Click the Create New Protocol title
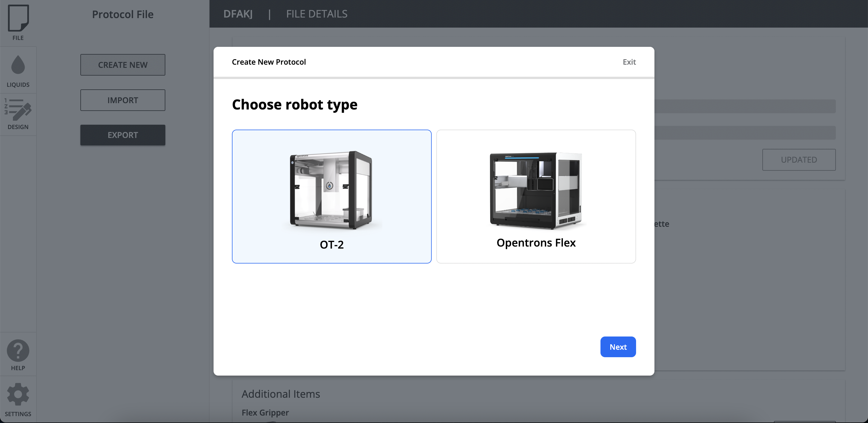This screenshot has height=423, width=868. 269,62
